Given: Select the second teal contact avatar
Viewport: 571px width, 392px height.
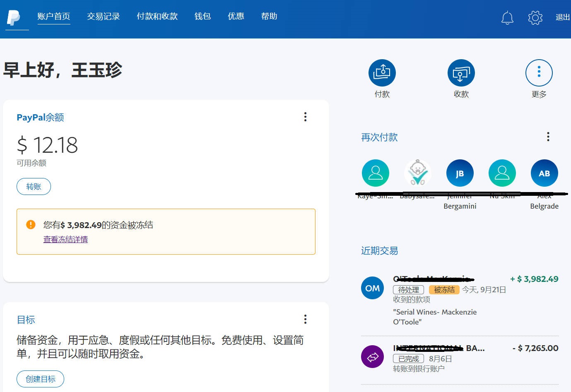Looking at the screenshot, I should pos(502,173).
